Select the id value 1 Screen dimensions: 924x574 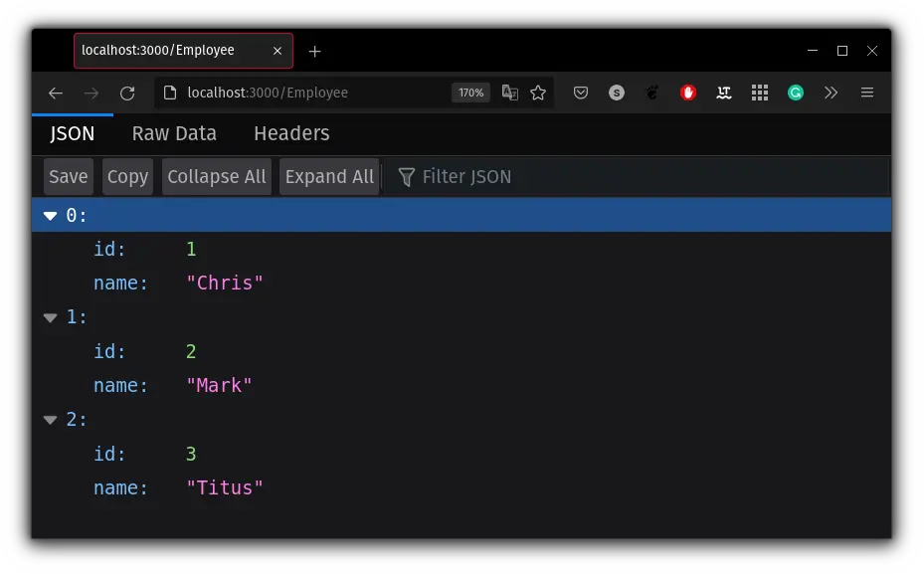pyautogui.click(x=191, y=249)
